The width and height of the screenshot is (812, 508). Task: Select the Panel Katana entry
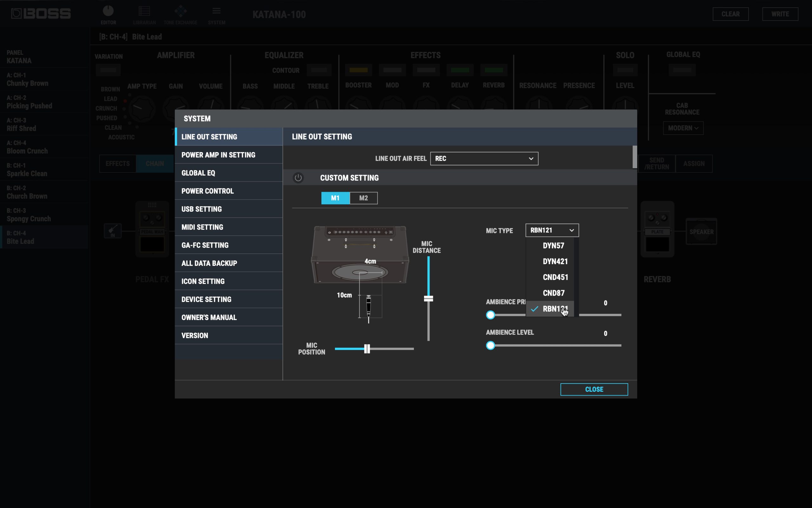coord(44,57)
